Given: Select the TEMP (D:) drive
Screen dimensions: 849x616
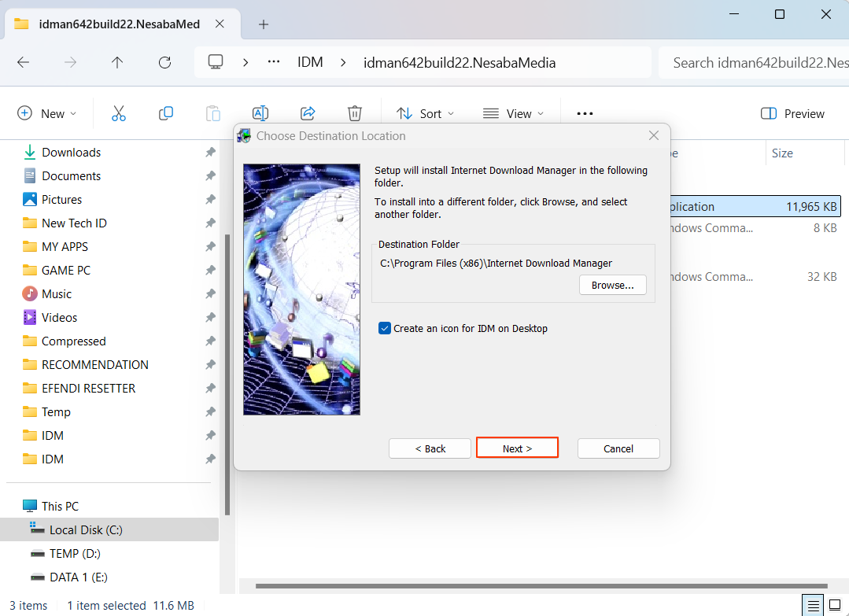Looking at the screenshot, I should point(75,554).
